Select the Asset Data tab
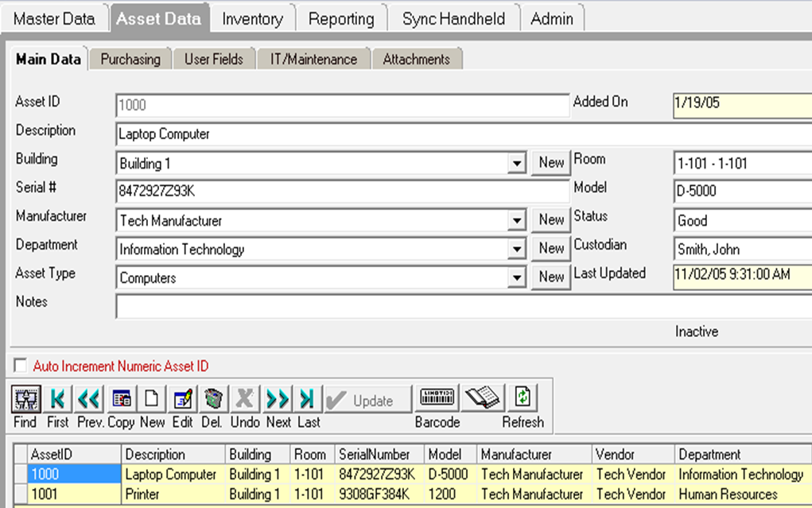This screenshot has width=812, height=508. coord(159,18)
